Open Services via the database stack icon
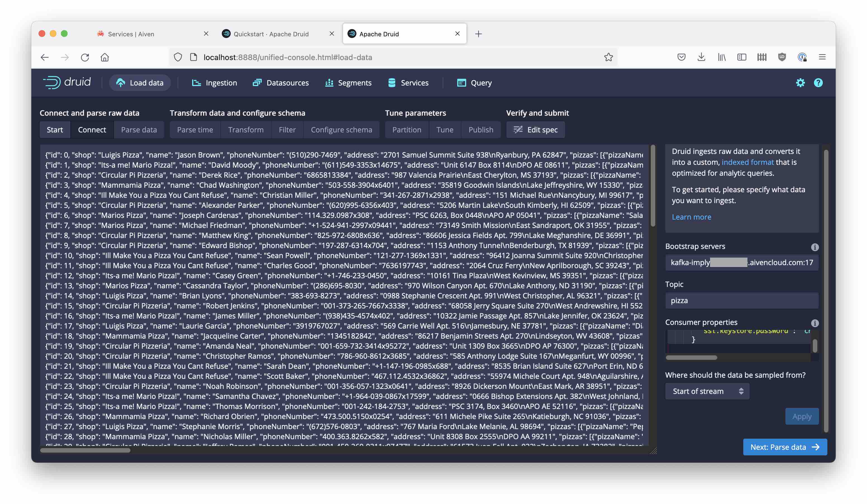The height and width of the screenshot is (504, 867). pyautogui.click(x=392, y=83)
